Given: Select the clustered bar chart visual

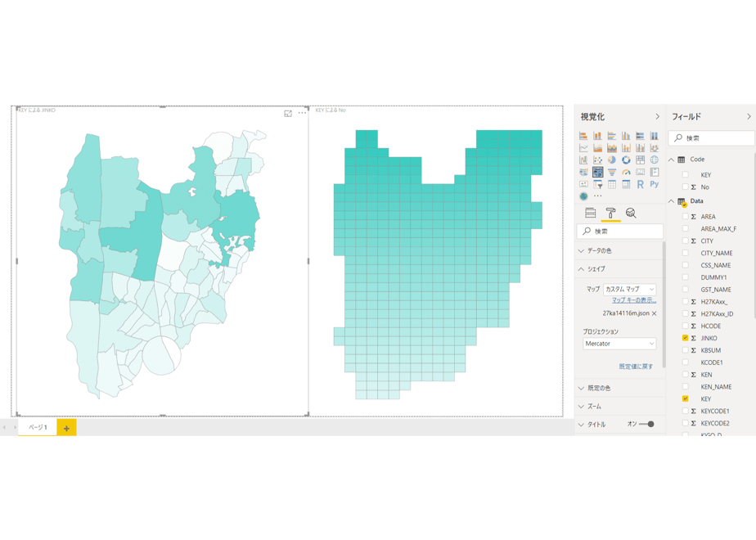Looking at the screenshot, I should [x=612, y=136].
